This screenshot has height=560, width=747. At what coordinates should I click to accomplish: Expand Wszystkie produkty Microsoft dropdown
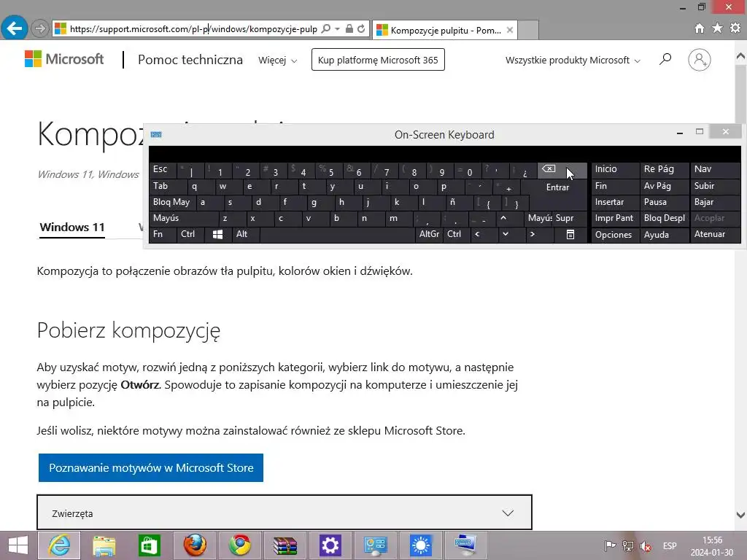point(573,60)
